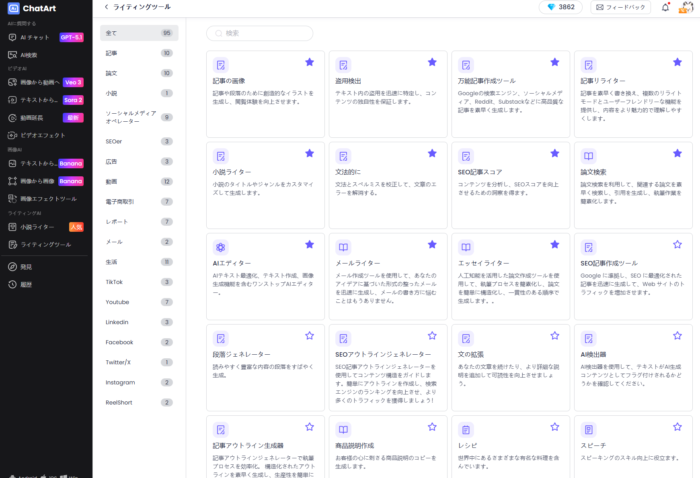Click the スピーチ card icon

pos(588,430)
